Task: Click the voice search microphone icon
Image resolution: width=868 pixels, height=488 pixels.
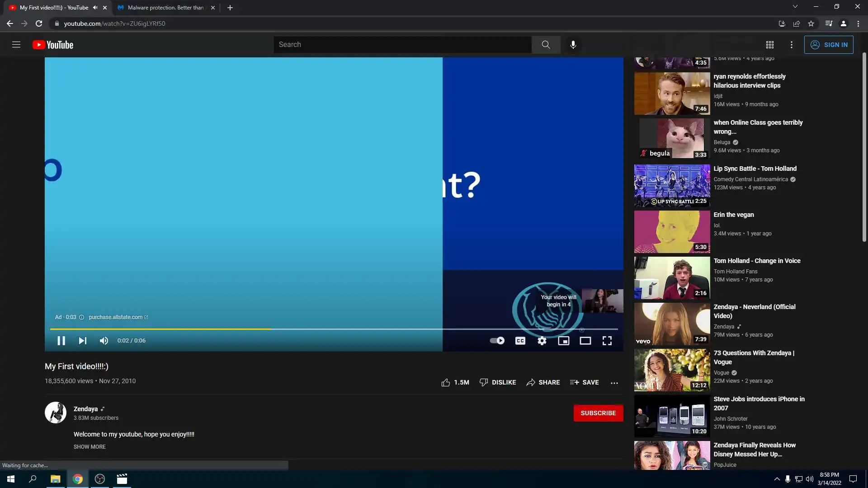Action: pyautogui.click(x=573, y=45)
